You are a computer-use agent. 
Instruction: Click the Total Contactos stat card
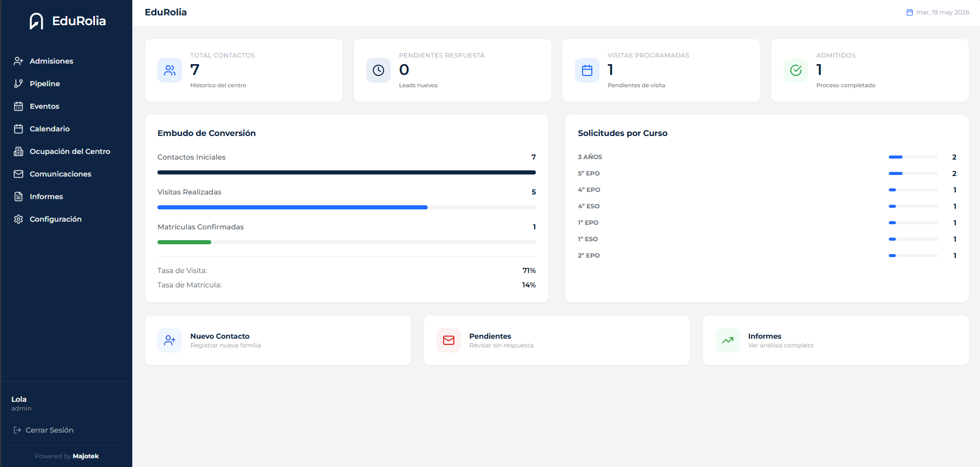244,70
